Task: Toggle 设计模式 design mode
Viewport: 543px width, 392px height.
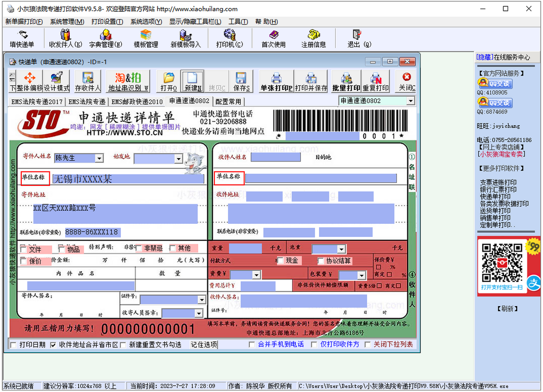Action: point(57,82)
